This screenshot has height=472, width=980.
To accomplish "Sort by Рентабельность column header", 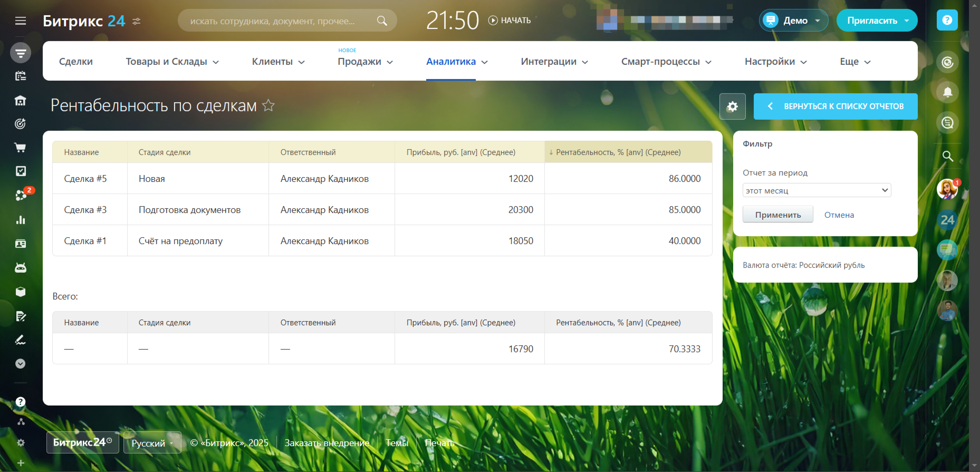I will pos(618,152).
